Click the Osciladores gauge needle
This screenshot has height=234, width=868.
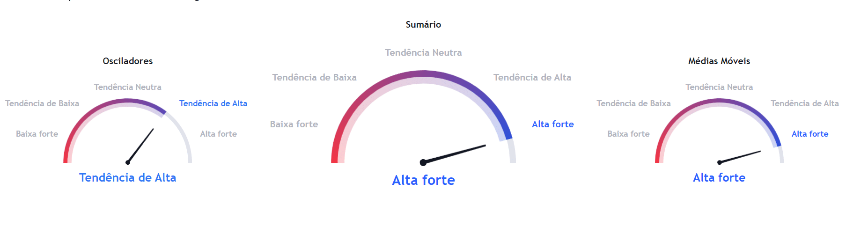[140, 146]
